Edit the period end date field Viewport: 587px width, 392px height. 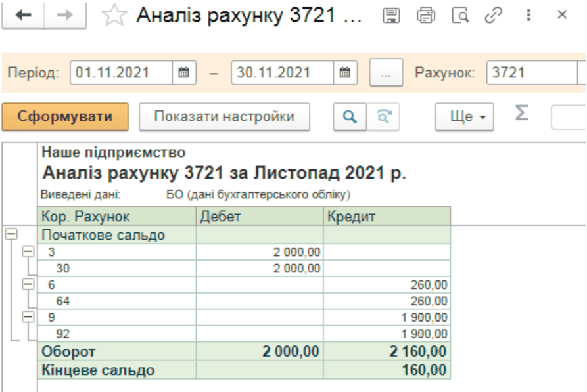click(x=282, y=73)
